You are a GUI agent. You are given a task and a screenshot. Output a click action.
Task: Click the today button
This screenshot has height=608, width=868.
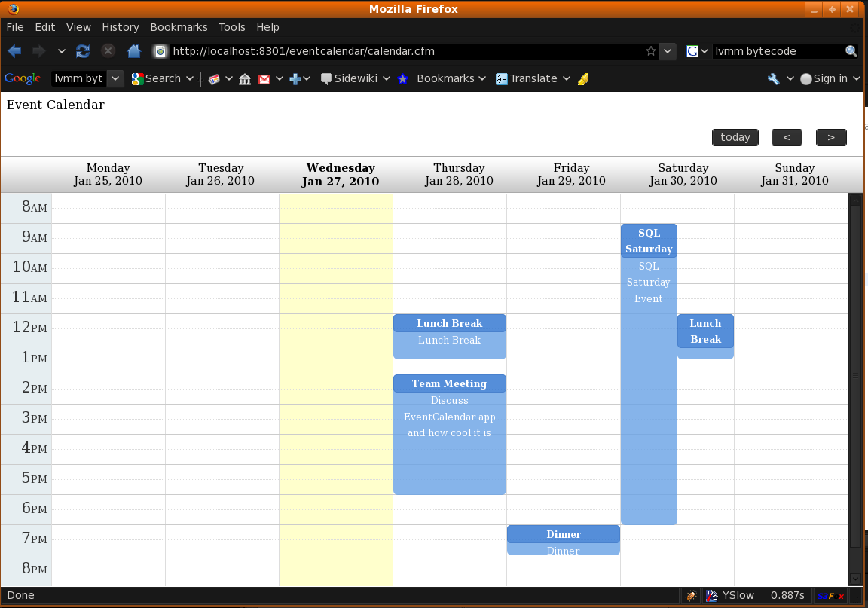point(735,137)
